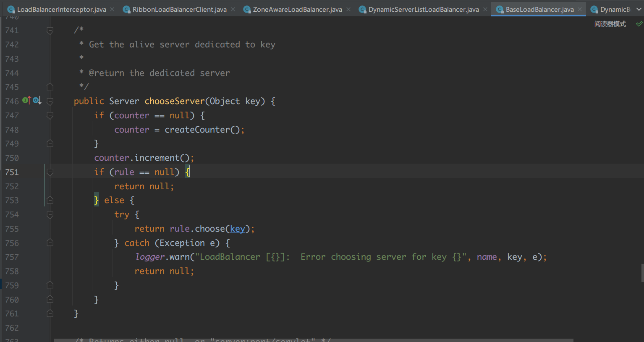Click fold marker at line 756

50,243
